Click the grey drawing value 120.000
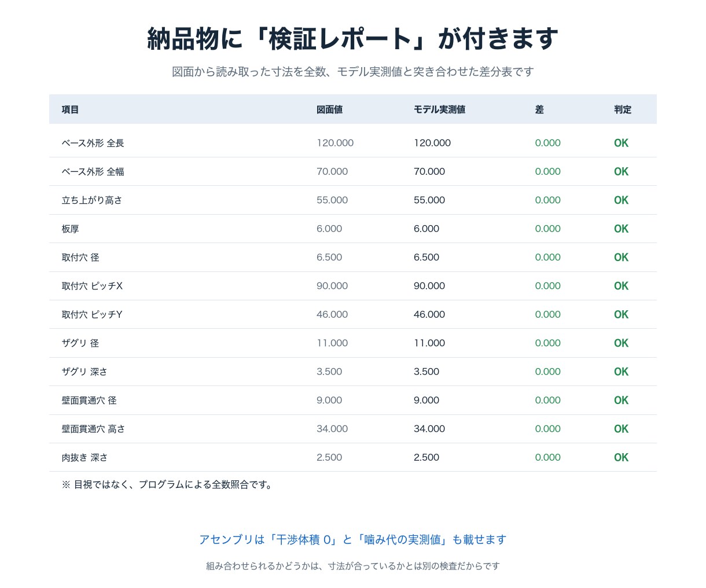706x588 pixels. (335, 143)
